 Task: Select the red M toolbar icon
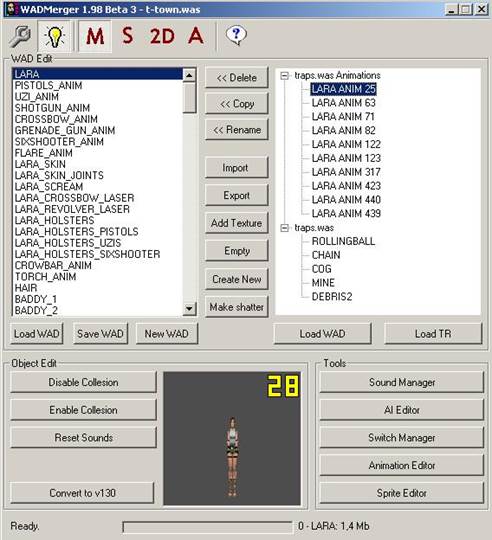tap(95, 37)
